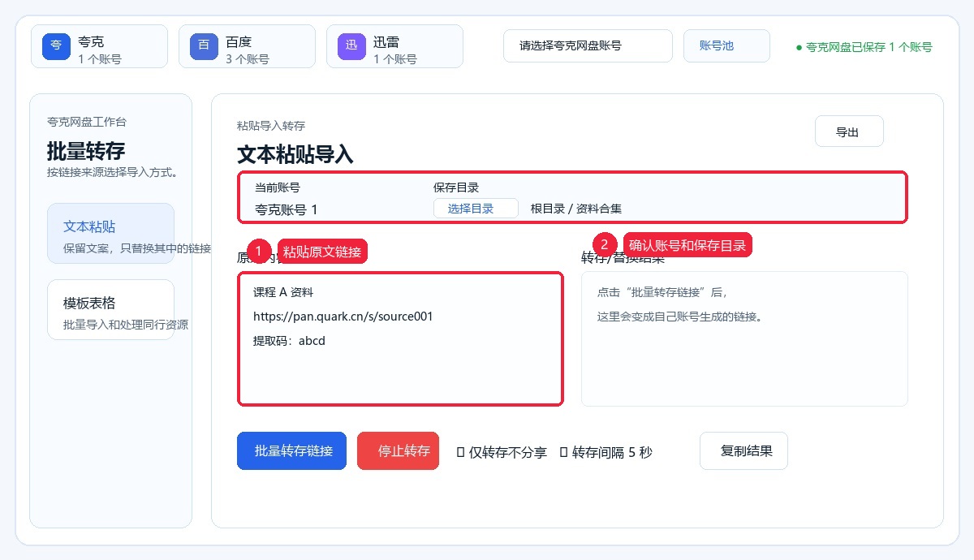Click the purple 迅雷 icon badge
This screenshot has width=974, height=560.
point(351,45)
